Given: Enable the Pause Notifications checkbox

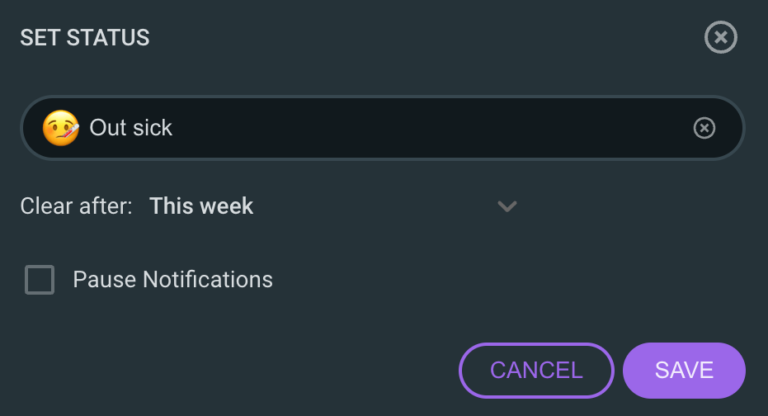Looking at the screenshot, I should (x=40, y=280).
